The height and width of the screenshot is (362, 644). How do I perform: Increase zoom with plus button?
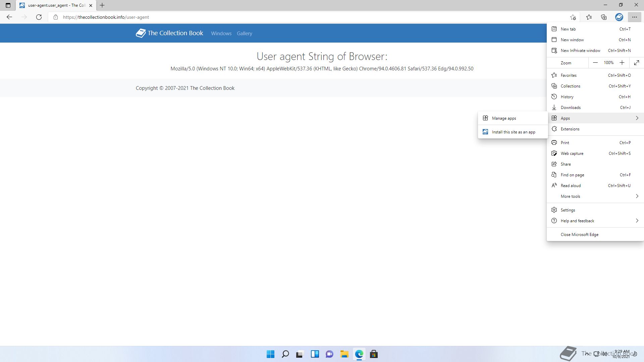[x=622, y=63]
